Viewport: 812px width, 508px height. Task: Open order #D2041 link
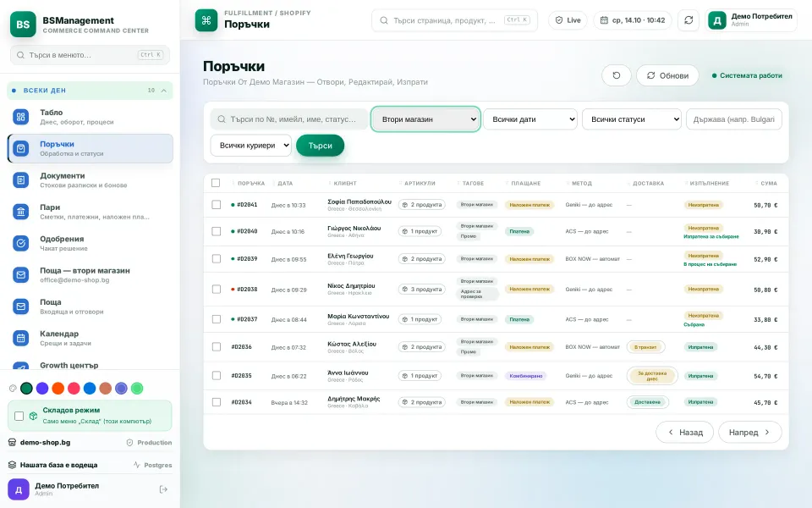[247, 205]
